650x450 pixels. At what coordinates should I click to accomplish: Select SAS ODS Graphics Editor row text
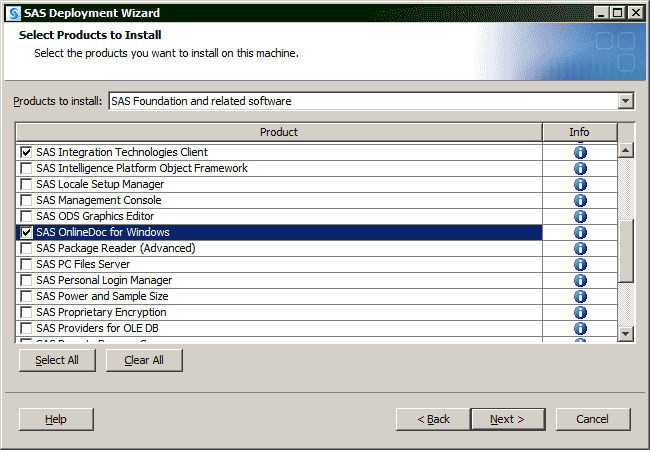(95, 216)
